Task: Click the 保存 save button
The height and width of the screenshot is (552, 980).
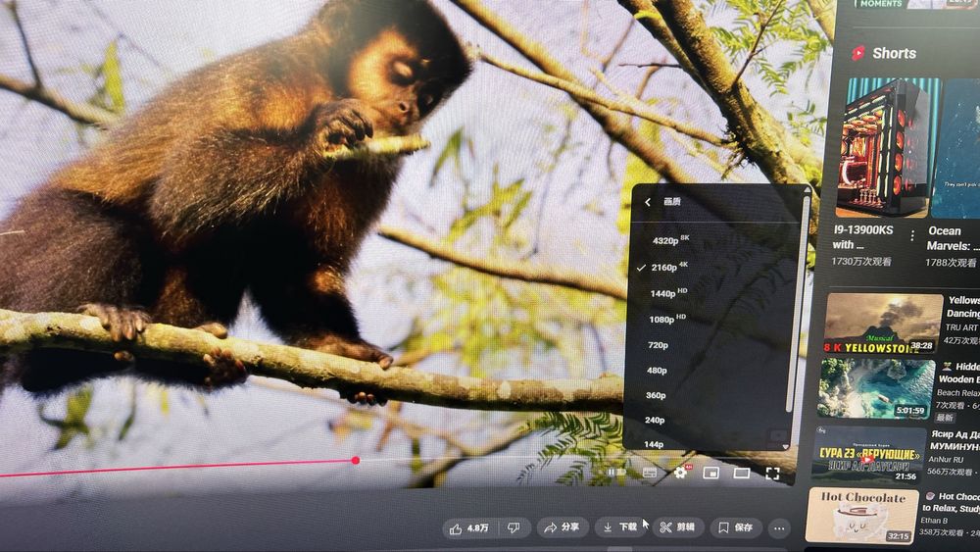Action: (736, 528)
